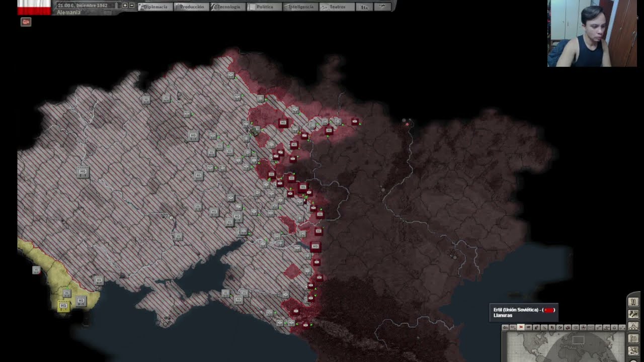Click the magnifier find-province button

(x=633, y=350)
